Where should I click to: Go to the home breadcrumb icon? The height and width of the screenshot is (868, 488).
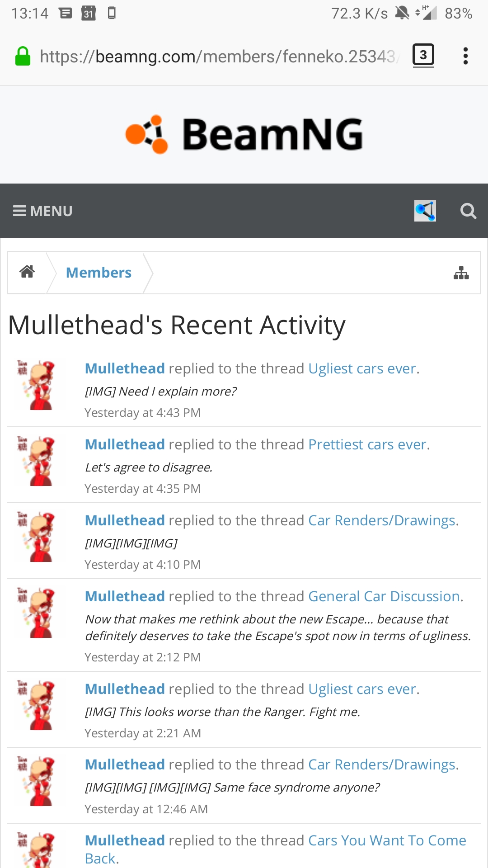tap(27, 272)
